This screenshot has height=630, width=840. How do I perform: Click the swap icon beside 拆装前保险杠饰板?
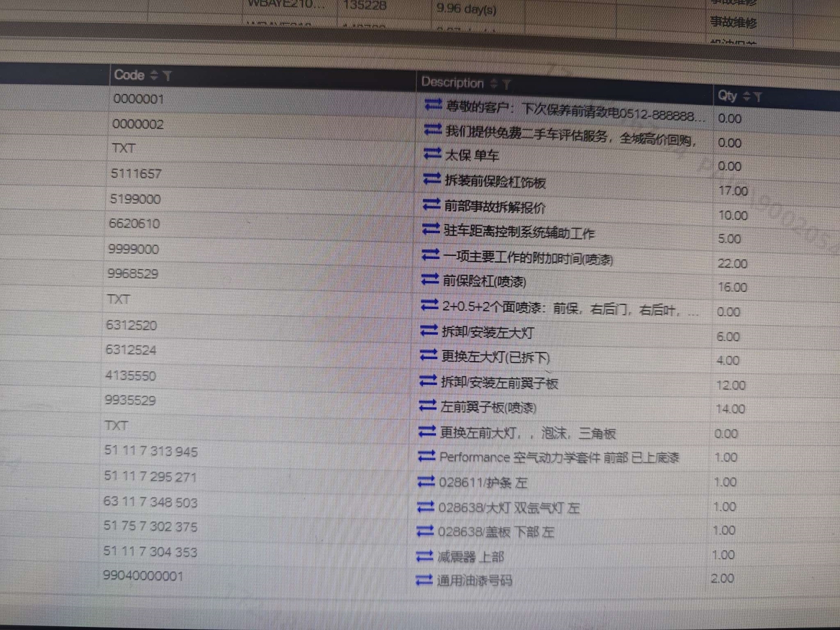432,178
